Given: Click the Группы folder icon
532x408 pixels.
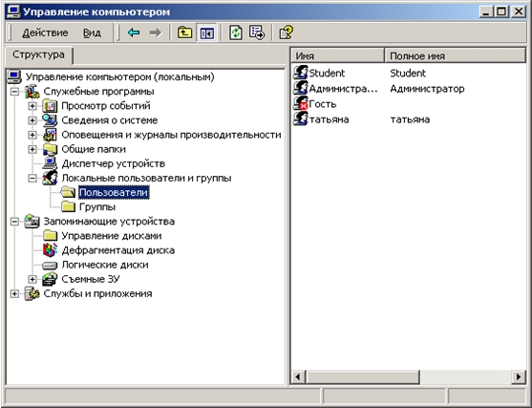Looking at the screenshot, I should click(68, 206).
